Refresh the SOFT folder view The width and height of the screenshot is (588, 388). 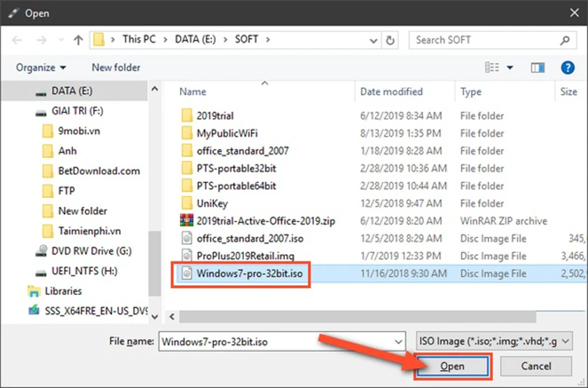pyautogui.click(x=390, y=40)
